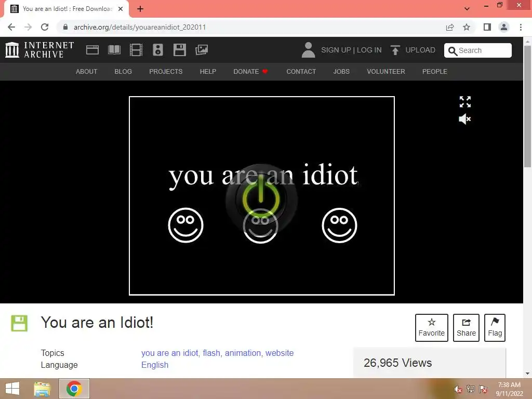Open the ABOUT menu item
Viewport: 532px width, 399px height.
point(87,72)
